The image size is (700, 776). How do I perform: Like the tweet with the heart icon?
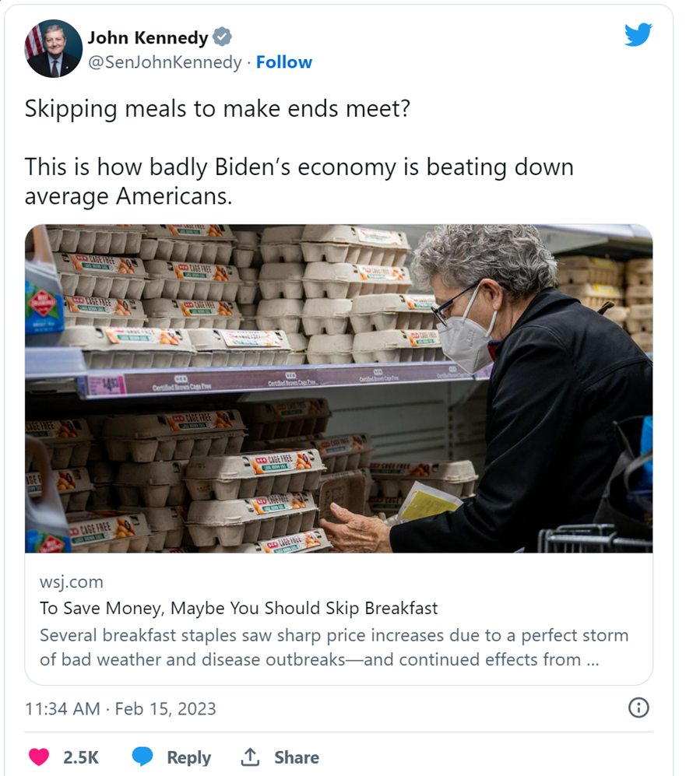tap(39, 757)
